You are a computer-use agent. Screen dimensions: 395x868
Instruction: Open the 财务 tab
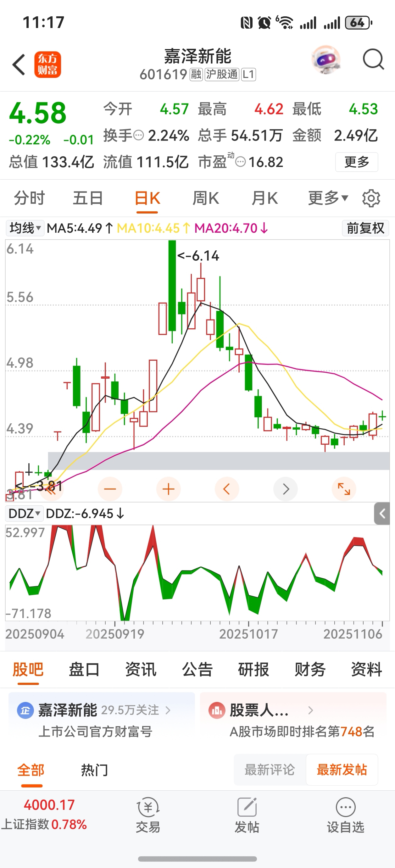click(x=310, y=669)
